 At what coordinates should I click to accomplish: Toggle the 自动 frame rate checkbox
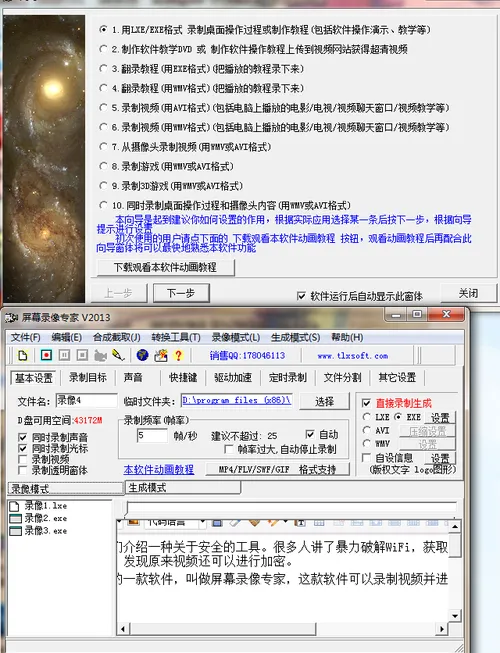310,434
